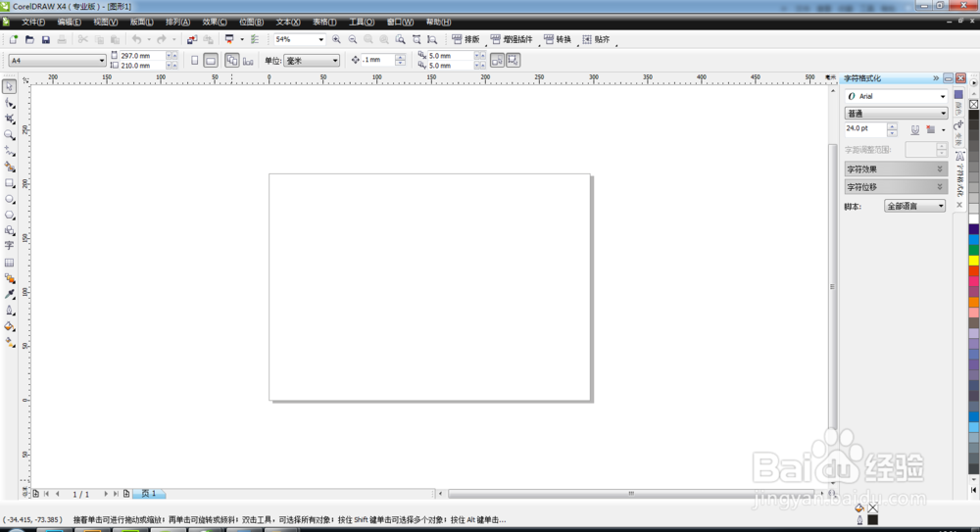Click the New document icon
This screenshot has width=980, height=532.
(13, 39)
